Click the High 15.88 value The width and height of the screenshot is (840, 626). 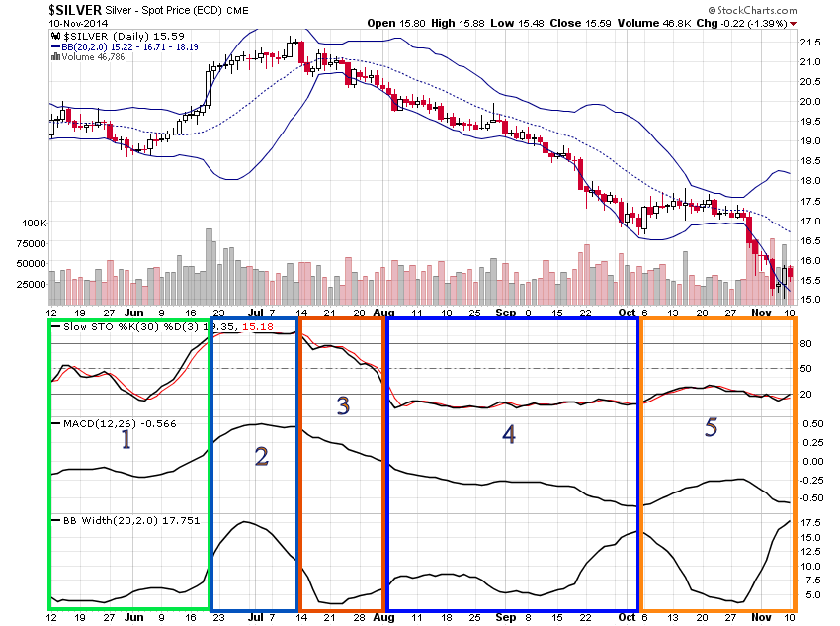tap(460, 23)
